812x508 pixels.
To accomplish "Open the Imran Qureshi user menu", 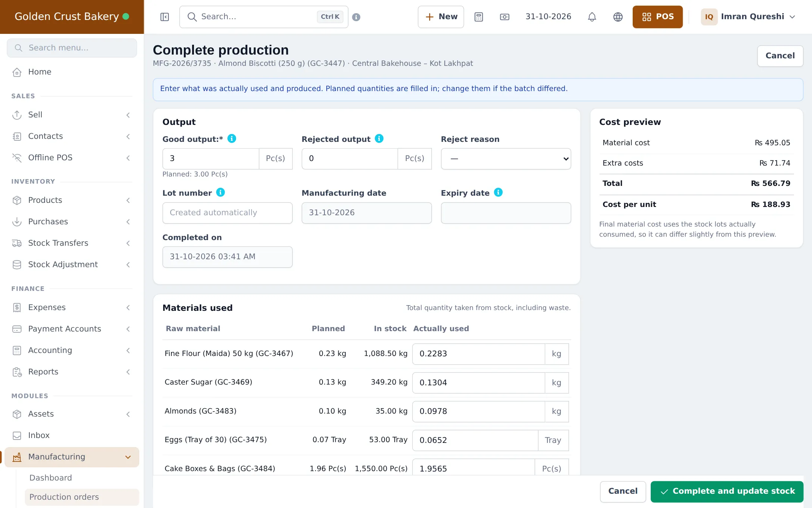I will coord(748,17).
